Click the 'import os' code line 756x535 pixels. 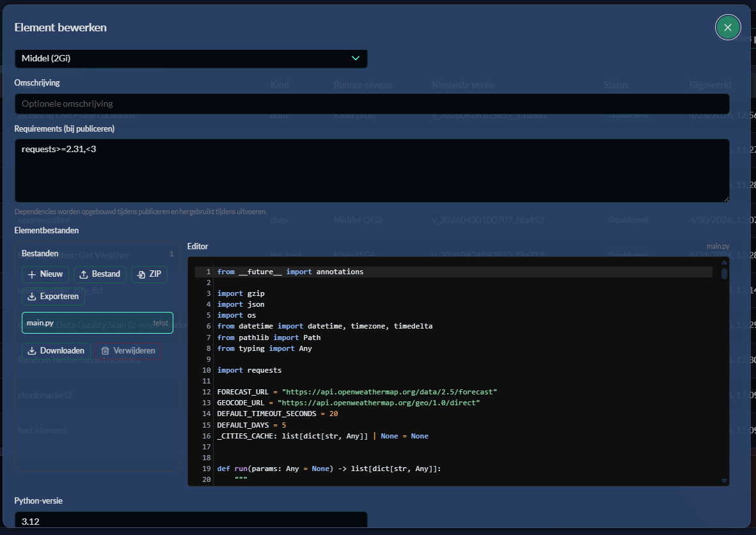(236, 315)
